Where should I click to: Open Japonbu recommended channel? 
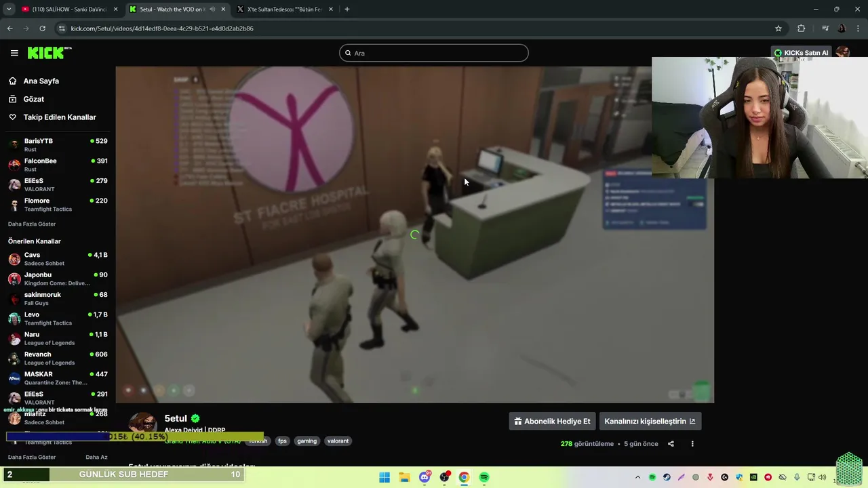point(57,278)
